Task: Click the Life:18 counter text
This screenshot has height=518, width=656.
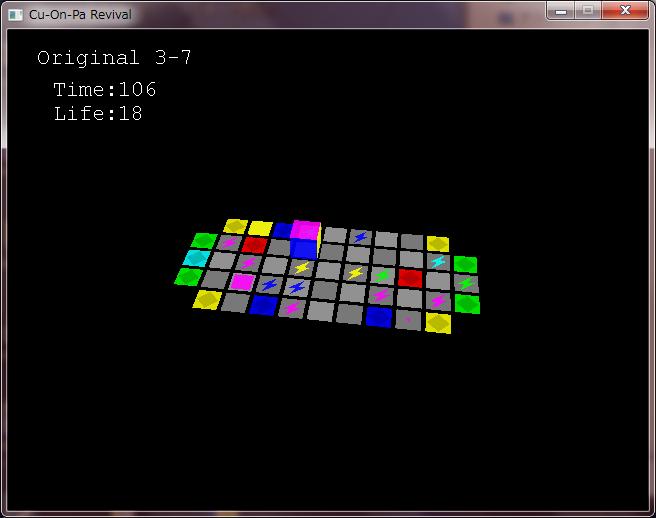Action: click(98, 114)
